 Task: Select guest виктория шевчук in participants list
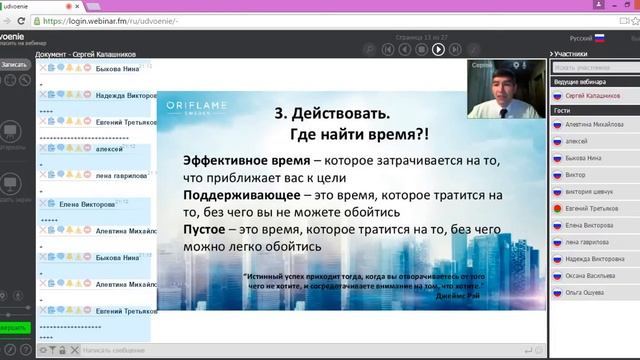pos(595,191)
